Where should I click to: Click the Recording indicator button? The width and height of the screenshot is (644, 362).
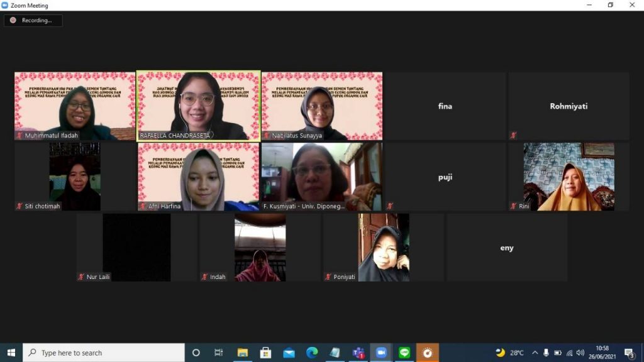pos(33,20)
